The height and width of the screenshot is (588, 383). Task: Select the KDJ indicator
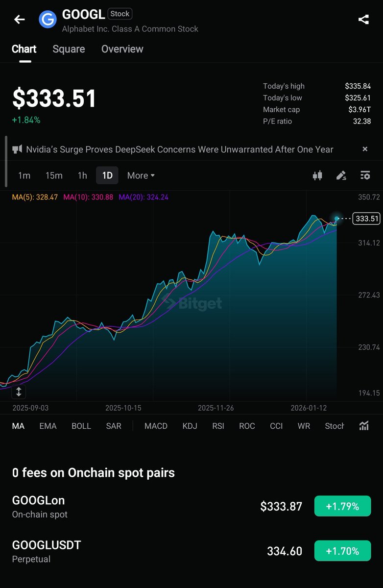point(190,426)
